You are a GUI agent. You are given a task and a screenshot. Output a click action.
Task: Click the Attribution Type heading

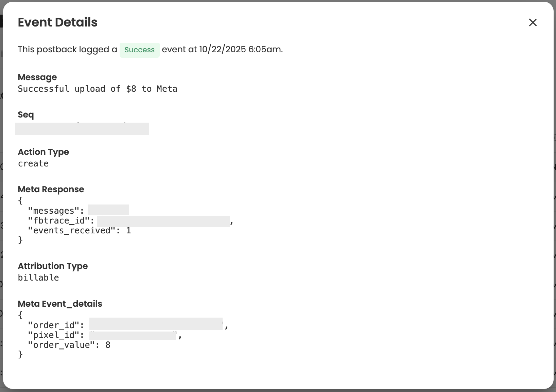click(53, 266)
